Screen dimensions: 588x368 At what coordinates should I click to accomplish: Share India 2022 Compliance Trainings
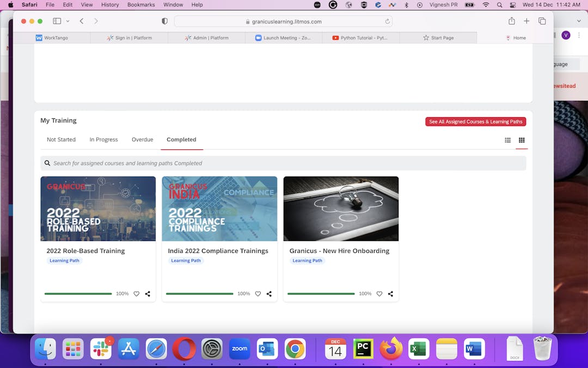[x=269, y=294]
